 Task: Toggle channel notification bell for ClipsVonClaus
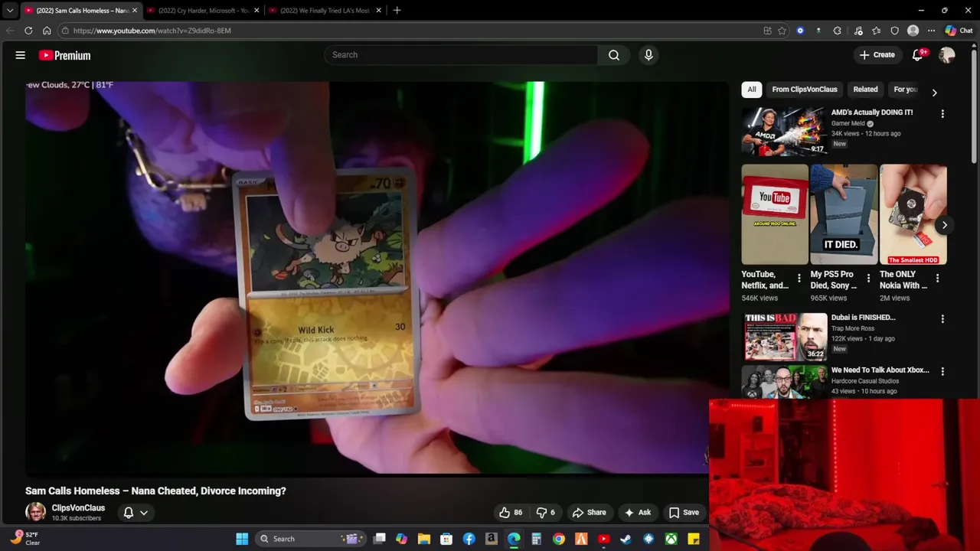pos(129,513)
